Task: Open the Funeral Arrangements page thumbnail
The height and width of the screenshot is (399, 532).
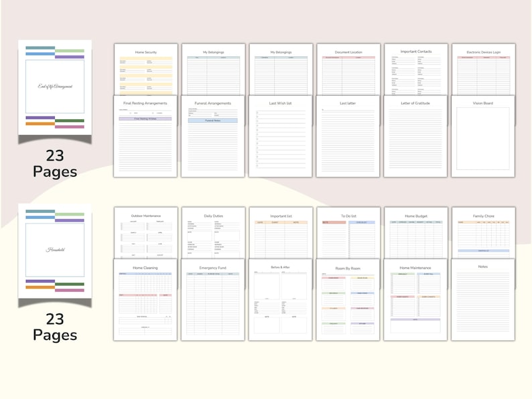Action: point(212,137)
